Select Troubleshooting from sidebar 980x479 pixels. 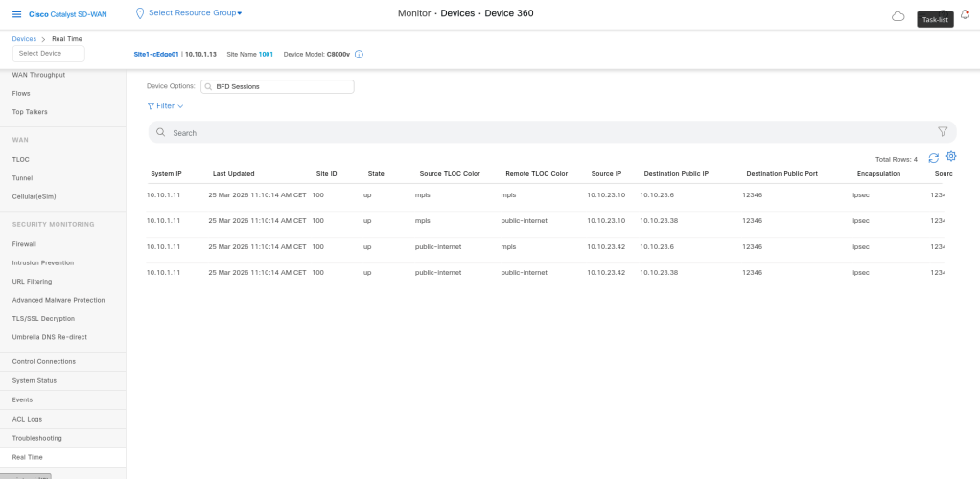[x=36, y=438]
